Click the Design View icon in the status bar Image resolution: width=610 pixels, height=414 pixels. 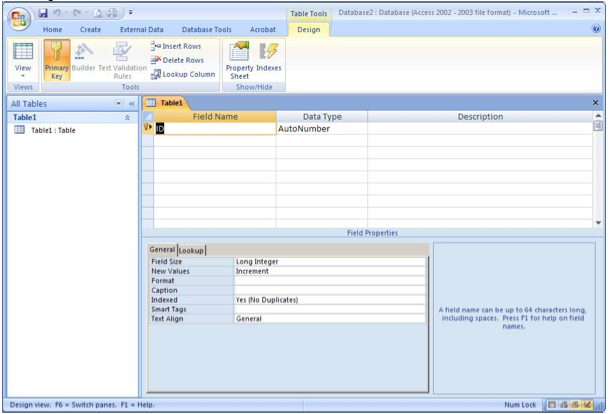point(587,405)
